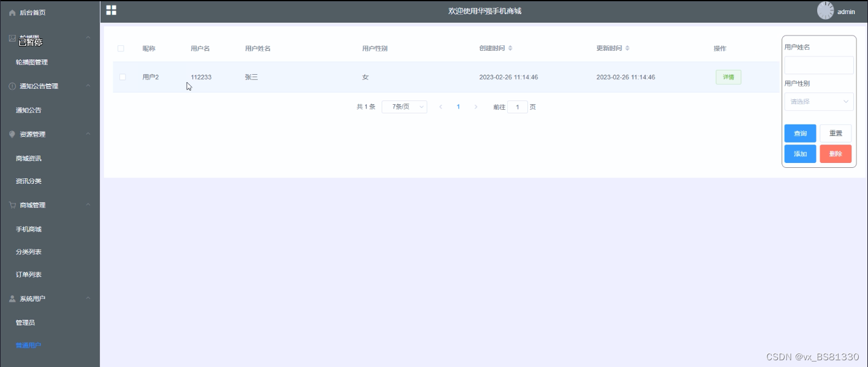Screen dimensions: 868x367
Task: Click the username cell 112233
Action: pyautogui.click(x=201, y=77)
